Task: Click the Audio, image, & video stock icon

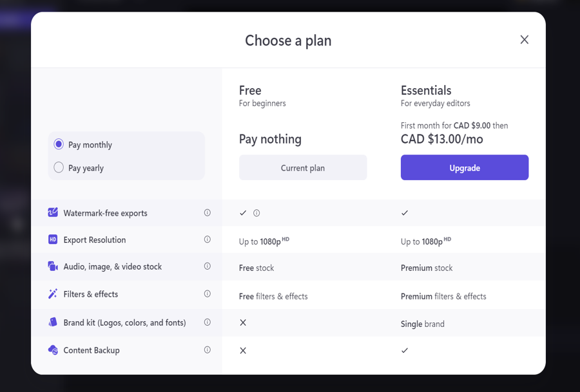Action: [x=53, y=266]
